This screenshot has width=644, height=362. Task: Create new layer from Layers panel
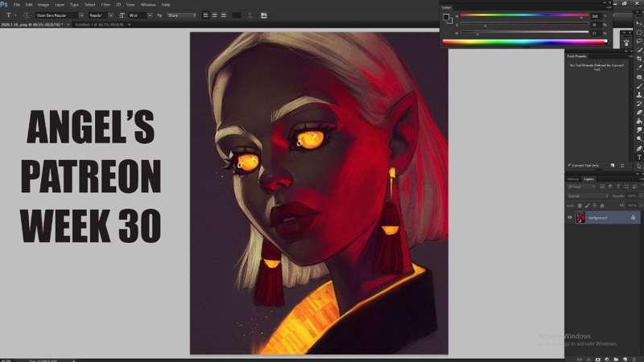click(625, 359)
